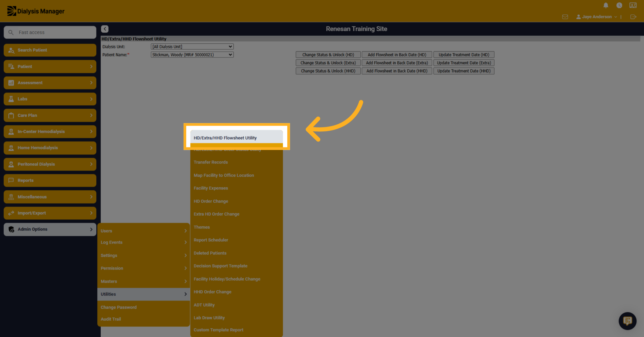The image size is (644, 337).
Task: Click the Care Plan clipboard icon
Action: [11, 115]
